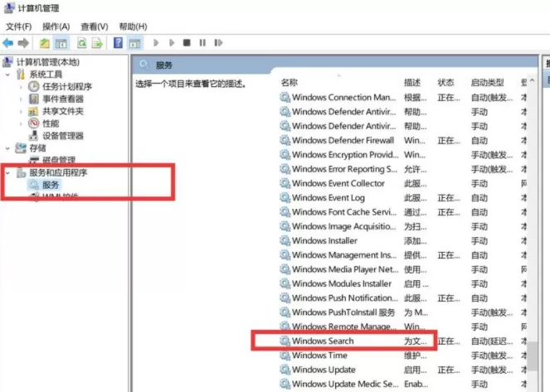Collapse the 存储 tree node

[x=7, y=148]
